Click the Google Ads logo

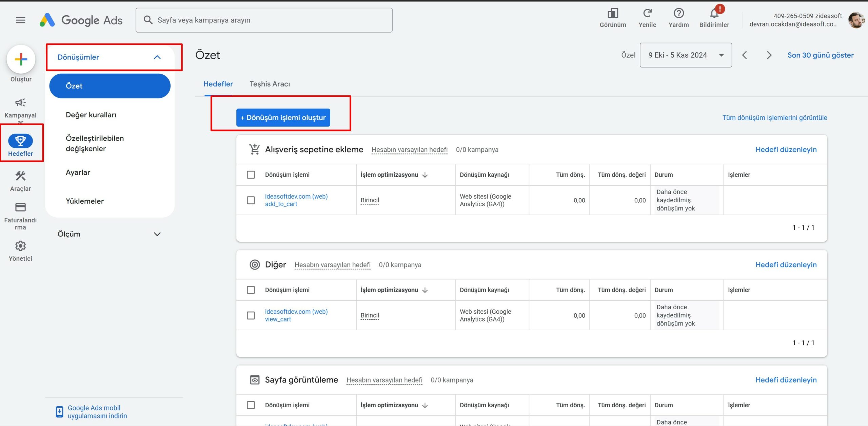tap(81, 20)
